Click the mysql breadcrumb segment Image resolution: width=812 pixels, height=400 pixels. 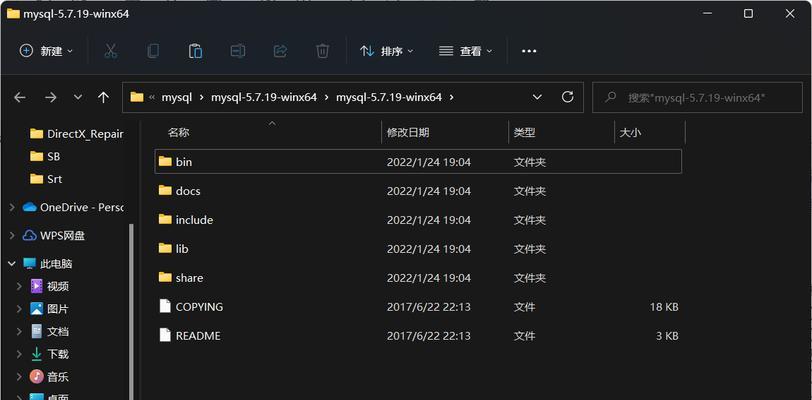(177, 97)
